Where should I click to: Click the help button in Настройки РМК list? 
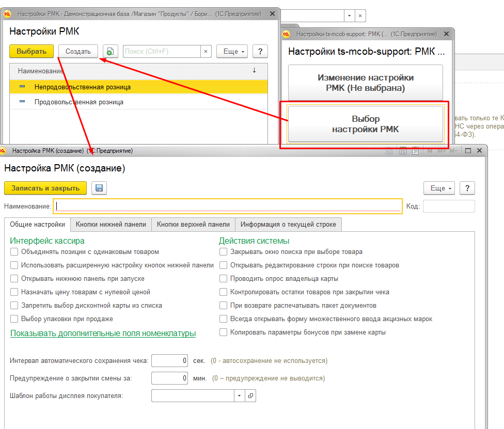pos(260,51)
